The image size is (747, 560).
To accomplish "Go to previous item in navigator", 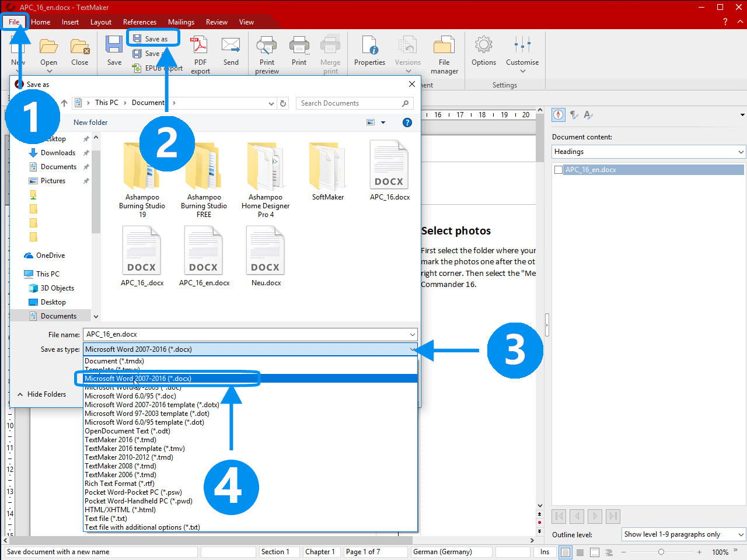I will click(x=577, y=516).
